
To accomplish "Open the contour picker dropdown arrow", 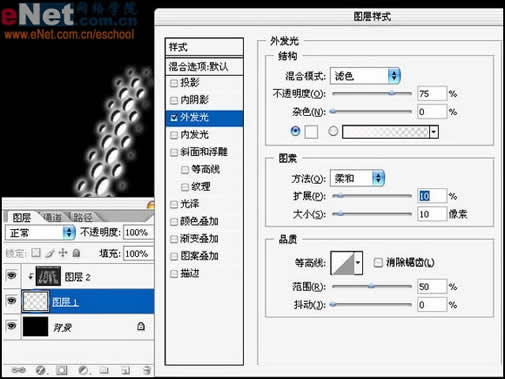I will (x=358, y=263).
